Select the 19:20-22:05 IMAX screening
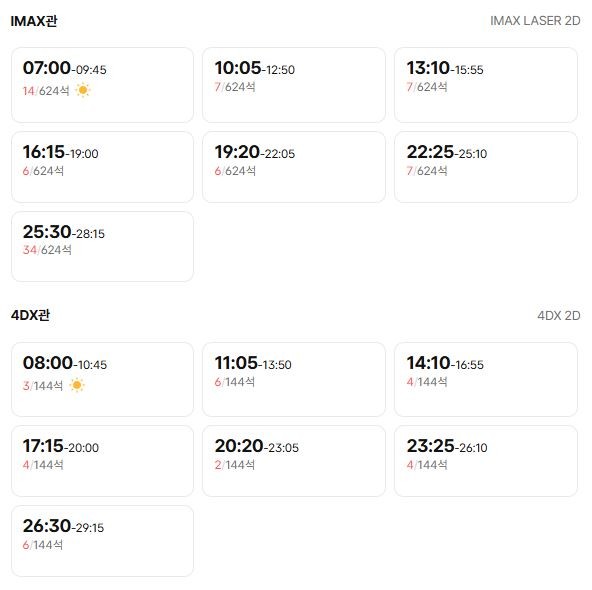Image resolution: width=592 pixels, height=590 pixels. tap(294, 167)
